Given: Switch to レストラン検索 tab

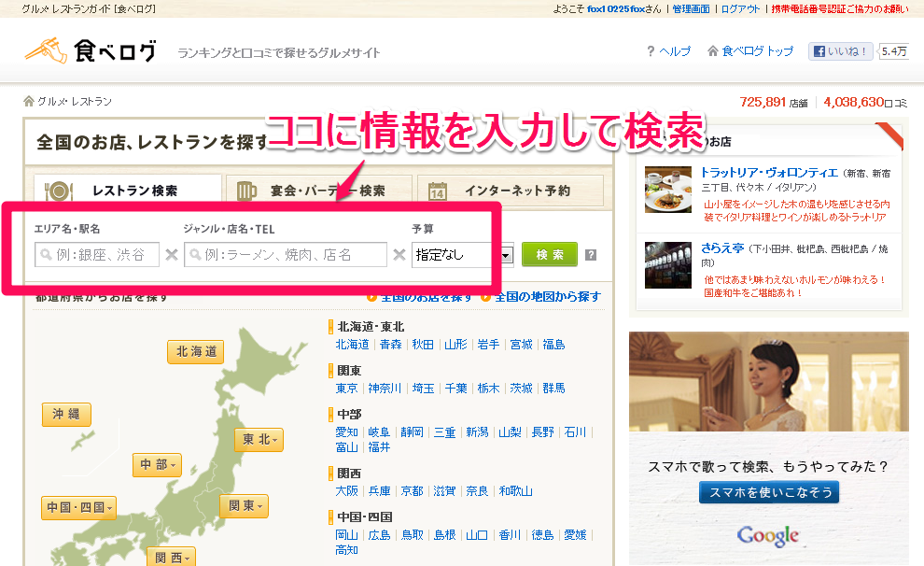Looking at the screenshot, I should click(128, 191).
